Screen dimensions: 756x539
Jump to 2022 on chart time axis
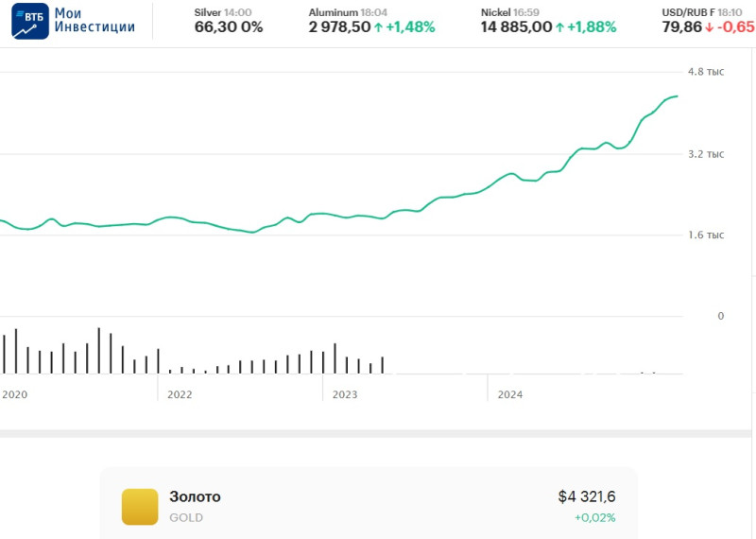point(180,394)
